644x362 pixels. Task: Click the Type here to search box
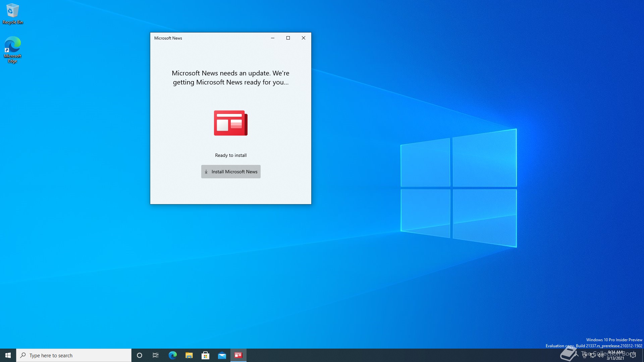(x=74, y=355)
